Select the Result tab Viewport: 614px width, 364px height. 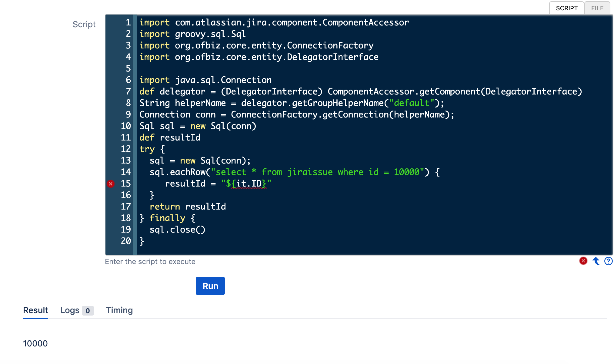[35, 310]
